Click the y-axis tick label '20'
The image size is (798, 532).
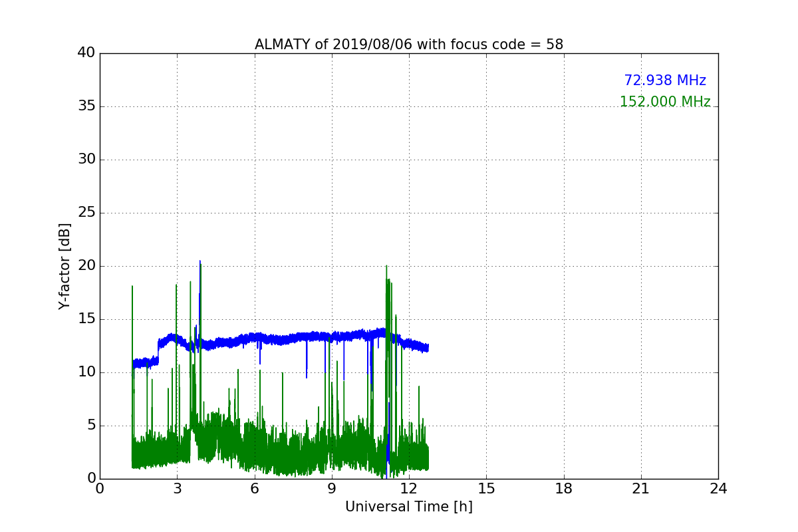coord(86,266)
